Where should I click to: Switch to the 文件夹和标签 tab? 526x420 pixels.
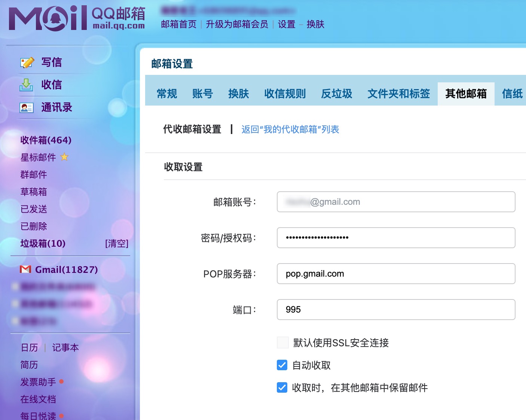point(399,94)
